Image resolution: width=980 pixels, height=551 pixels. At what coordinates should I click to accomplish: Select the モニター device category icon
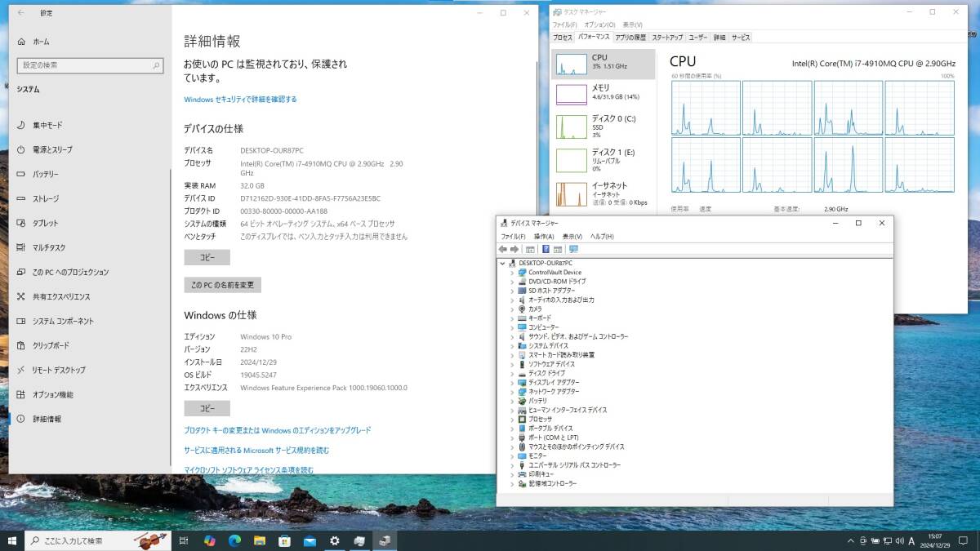tap(523, 455)
